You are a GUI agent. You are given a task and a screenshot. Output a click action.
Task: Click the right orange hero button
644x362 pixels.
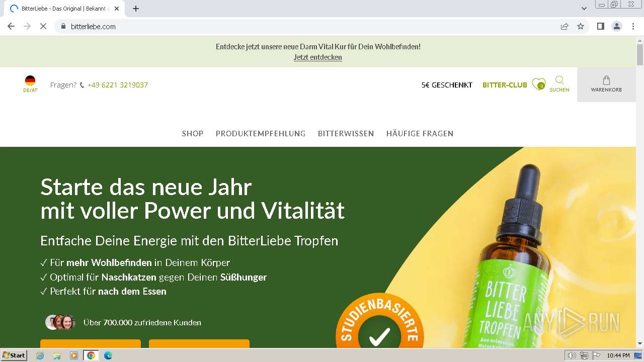pyautogui.click(x=199, y=344)
